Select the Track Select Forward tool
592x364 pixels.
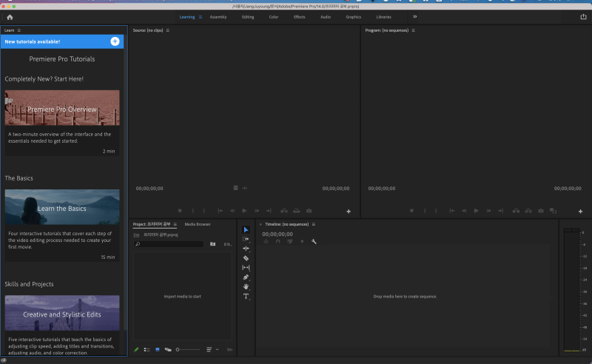(246, 239)
